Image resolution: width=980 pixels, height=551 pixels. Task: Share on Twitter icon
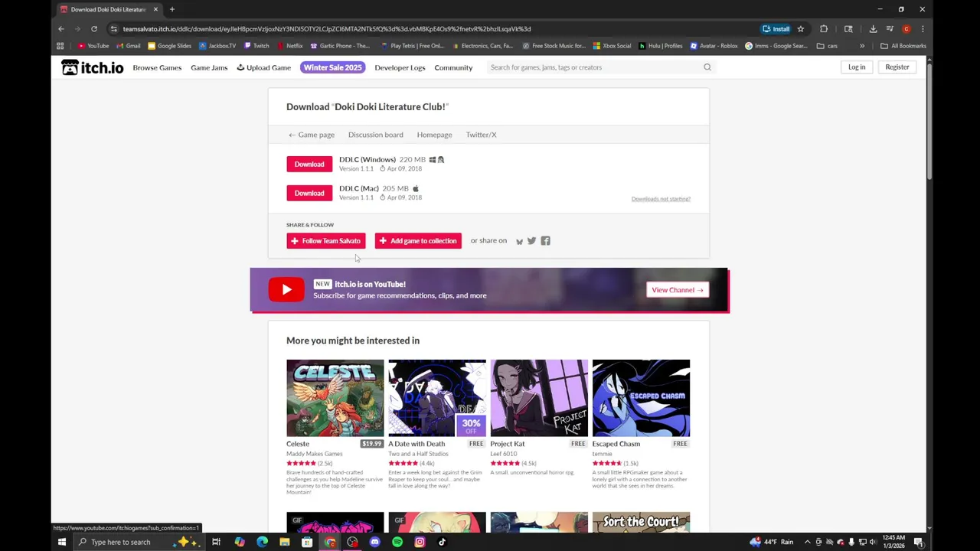click(532, 241)
